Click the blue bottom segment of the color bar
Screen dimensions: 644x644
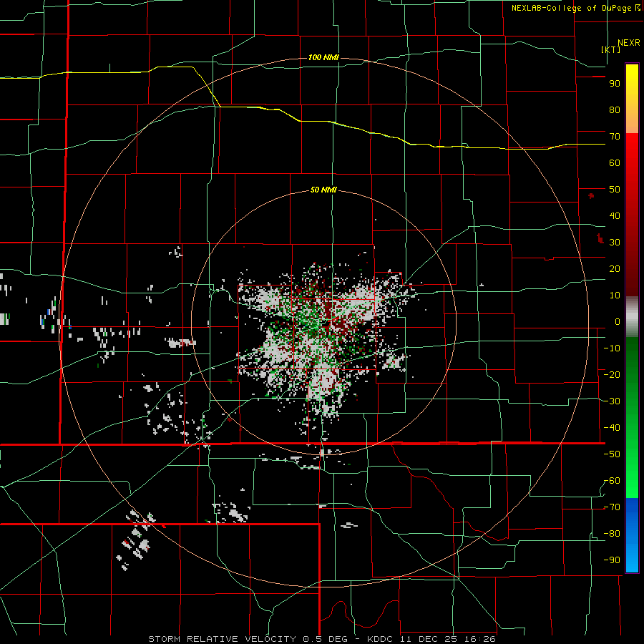click(632, 535)
